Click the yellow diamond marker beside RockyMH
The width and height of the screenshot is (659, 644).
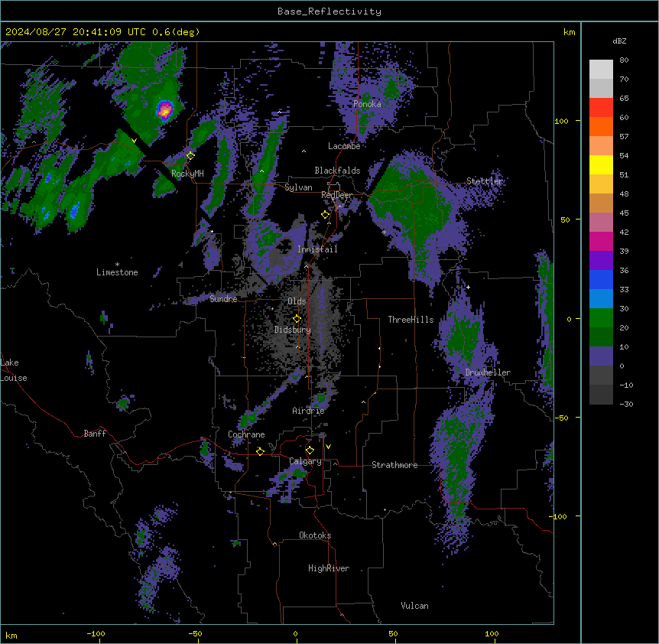tap(190, 155)
